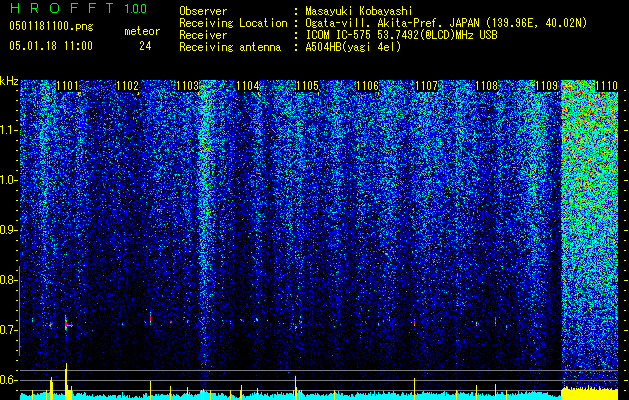Click the antenna text A504HB(yagi 4el)

353,47
